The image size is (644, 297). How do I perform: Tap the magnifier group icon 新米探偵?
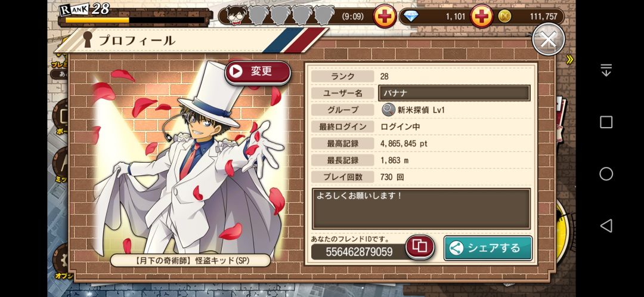pos(388,110)
